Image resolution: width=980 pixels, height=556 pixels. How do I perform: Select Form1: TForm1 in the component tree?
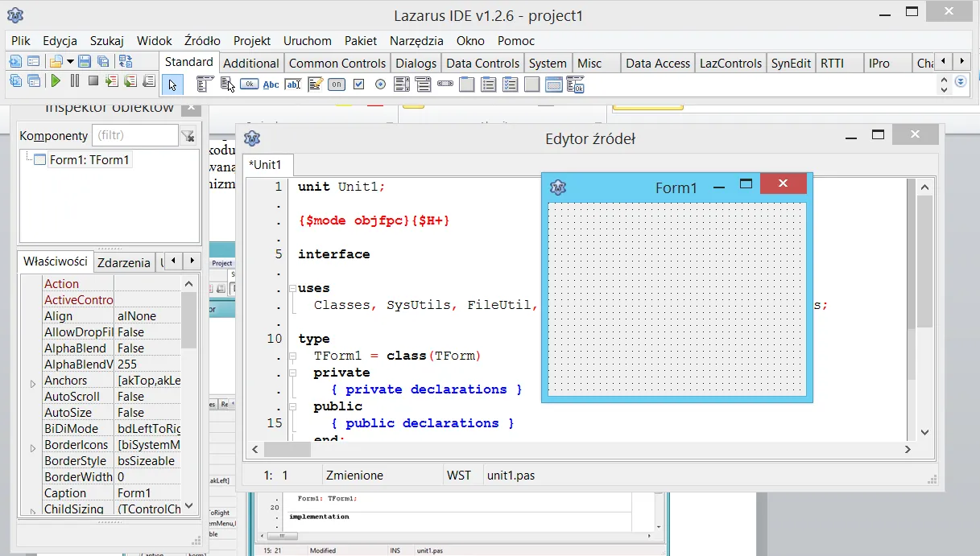[x=89, y=160]
